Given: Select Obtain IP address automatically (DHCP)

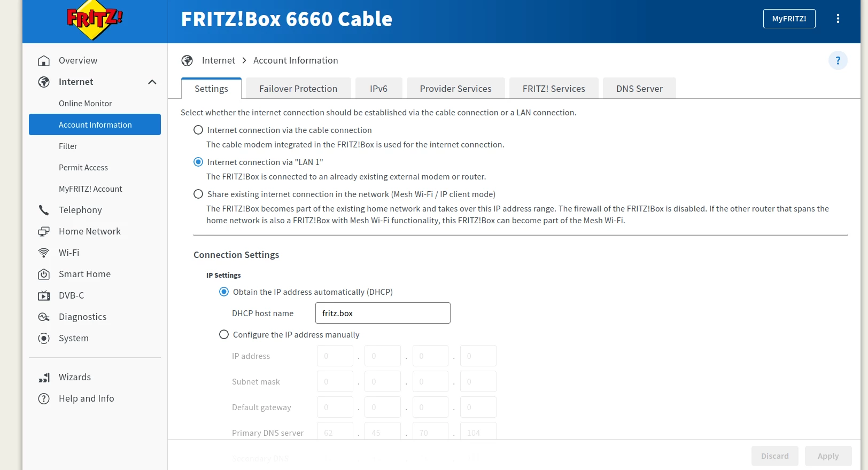Looking at the screenshot, I should 224,292.
